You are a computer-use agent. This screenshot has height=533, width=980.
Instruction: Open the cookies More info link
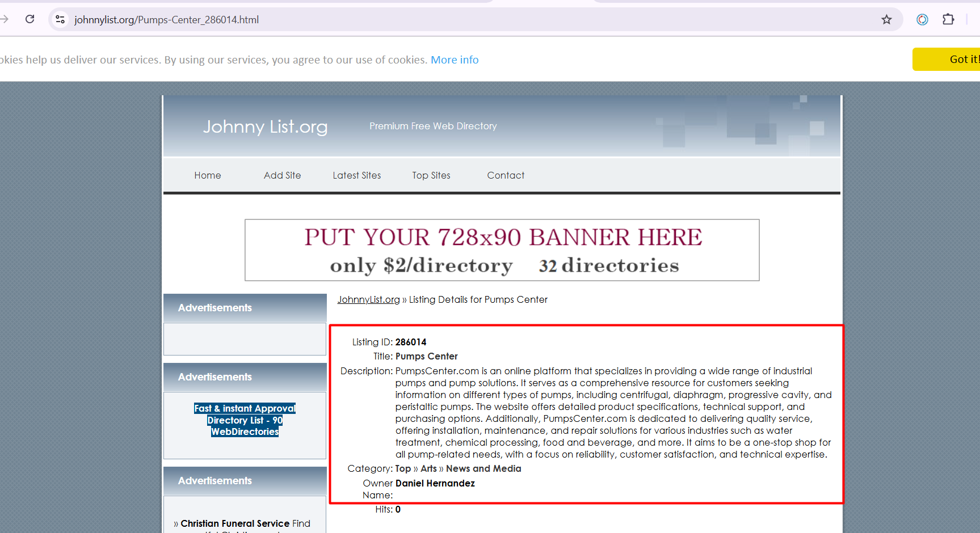click(455, 60)
